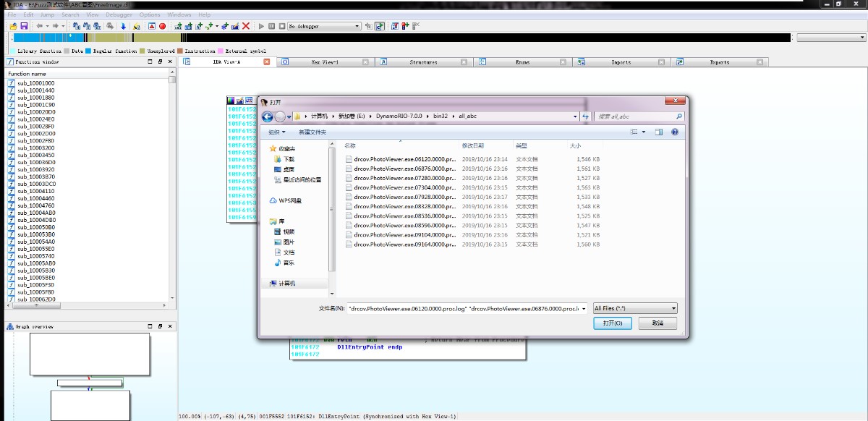The height and width of the screenshot is (421, 868).
Task: Close the Functions window panel
Action: click(x=171, y=62)
